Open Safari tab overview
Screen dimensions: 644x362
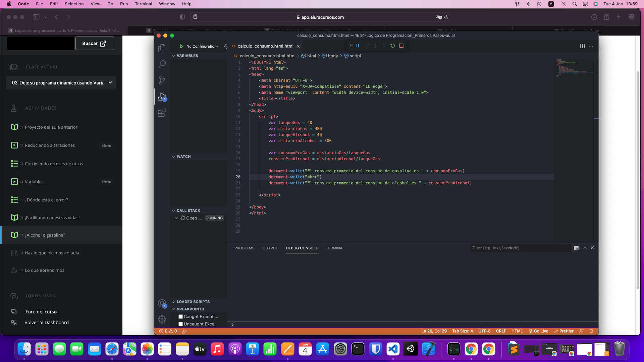[x=631, y=17]
